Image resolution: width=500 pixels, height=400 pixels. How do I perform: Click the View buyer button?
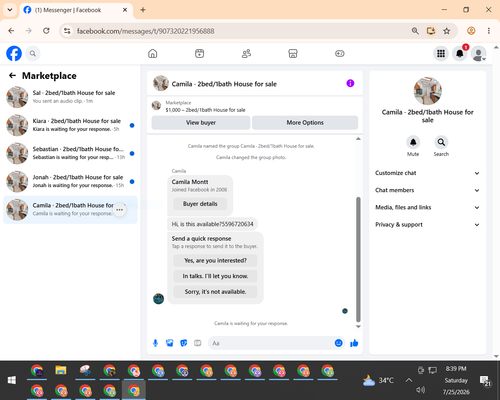coord(201,123)
